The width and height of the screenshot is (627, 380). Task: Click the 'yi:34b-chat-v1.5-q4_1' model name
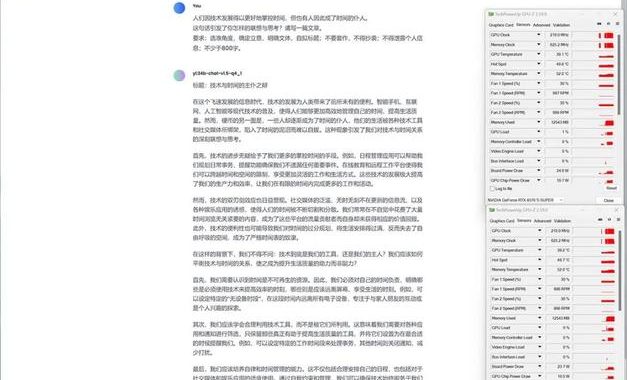coord(217,73)
